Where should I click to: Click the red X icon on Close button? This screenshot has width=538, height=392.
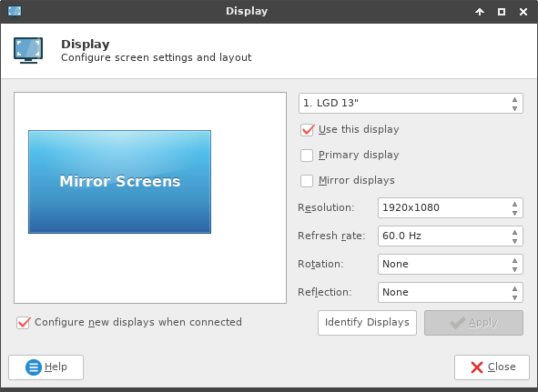(x=477, y=367)
